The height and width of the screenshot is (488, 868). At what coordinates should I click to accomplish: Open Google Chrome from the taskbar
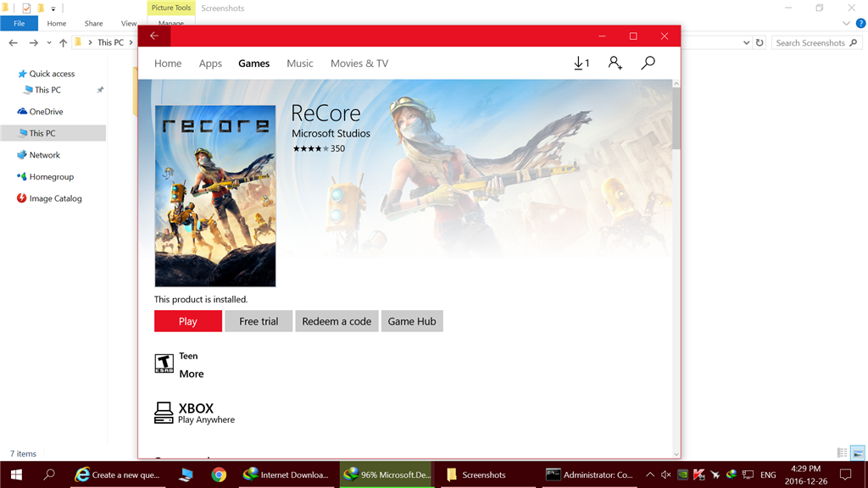pyautogui.click(x=219, y=474)
